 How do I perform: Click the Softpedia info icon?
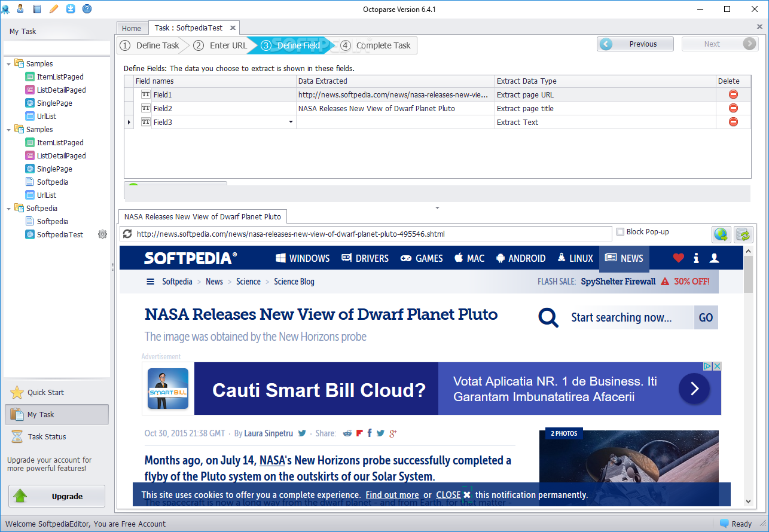click(696, 258)
